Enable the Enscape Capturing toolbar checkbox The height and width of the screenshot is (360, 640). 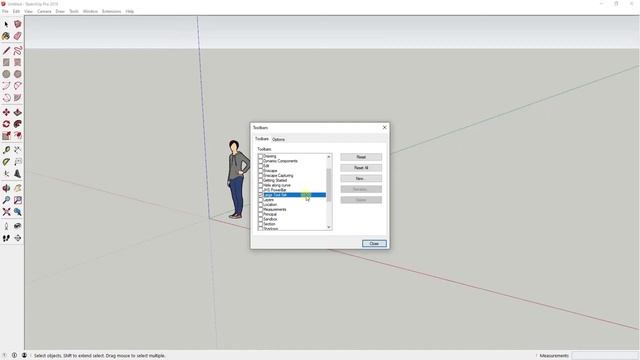click(260, 176)
